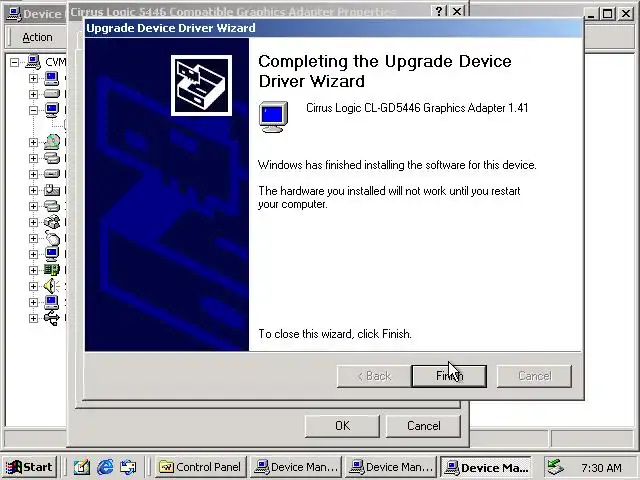
Task: Click the Cirrus Logic CL-GD5446 adapter name text
Action: pyautogui.click(x=417, y=108)
